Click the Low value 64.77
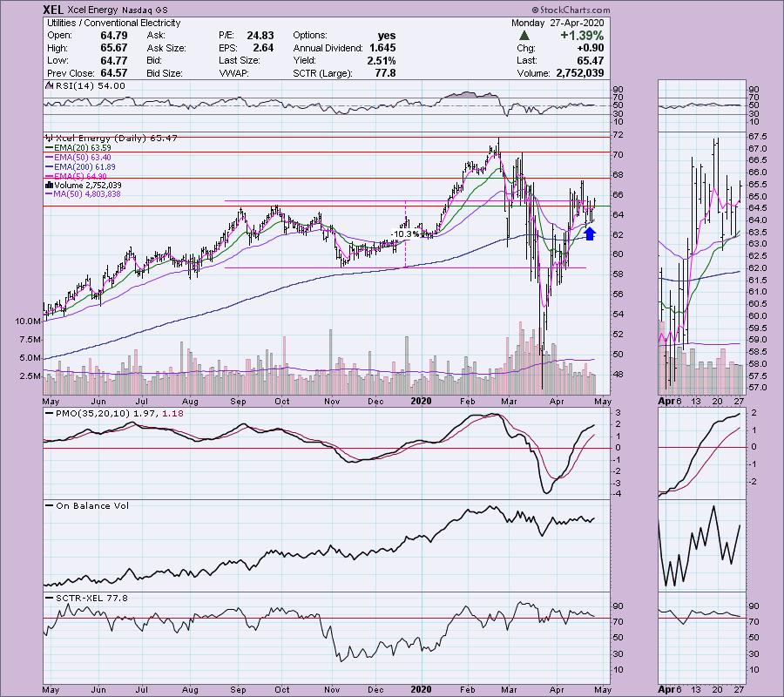The height and width of the screenshot is (697, 784). click(114, 60)
